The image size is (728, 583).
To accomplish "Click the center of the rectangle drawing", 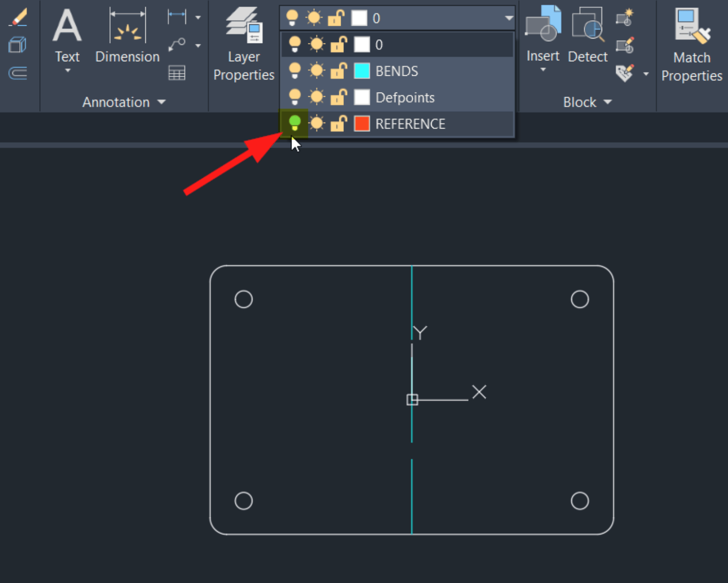I will (x=412, y=399).
